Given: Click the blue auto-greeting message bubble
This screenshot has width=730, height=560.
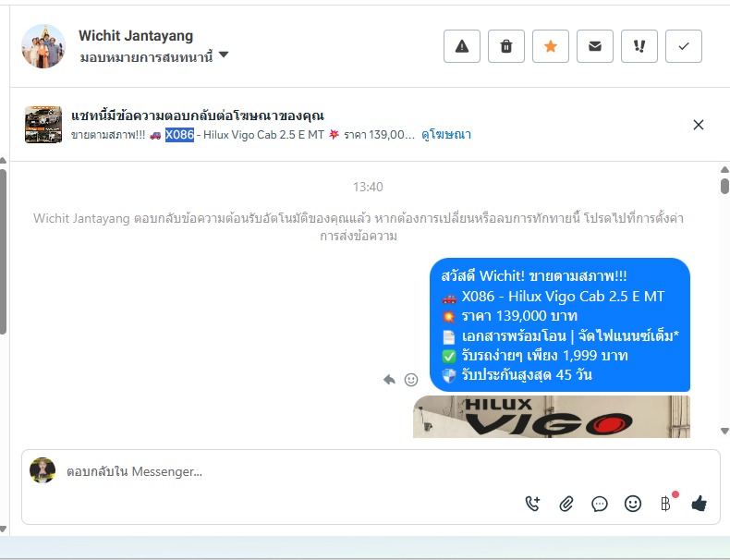Looking at the screenshot, I should coord(560,325).
